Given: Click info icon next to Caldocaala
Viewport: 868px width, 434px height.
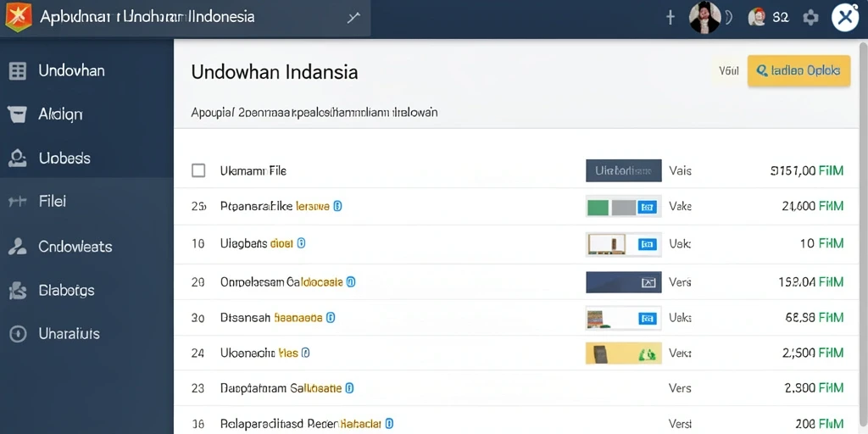Looking at the screenshot, I should click(350, 281).
